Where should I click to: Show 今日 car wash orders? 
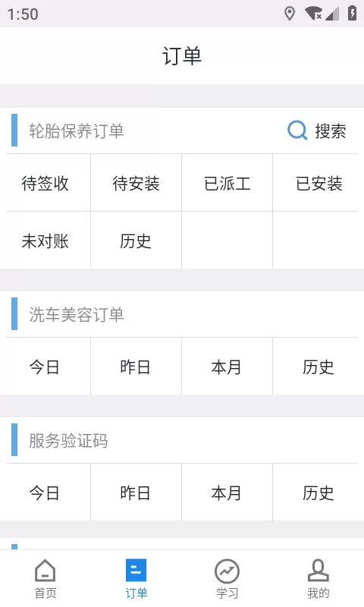click(x=45, y=366)
